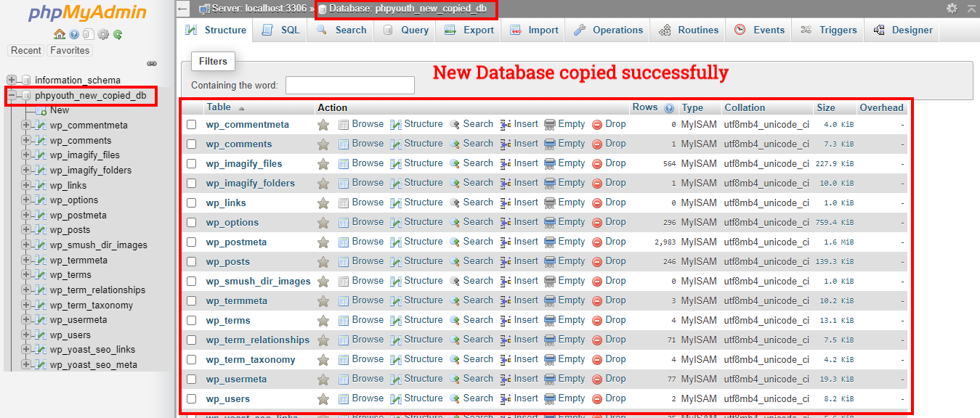Viewport: 980px width, 418px height.
Task: Click the Drop icon for wp_usermeta
Action: 597,380
